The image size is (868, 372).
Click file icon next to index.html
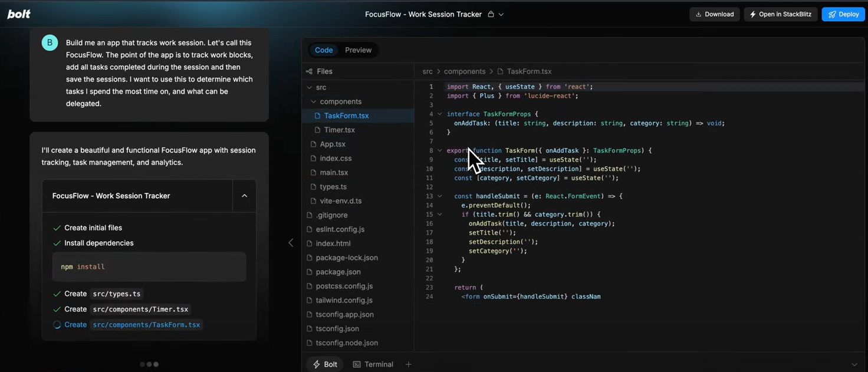310,243
